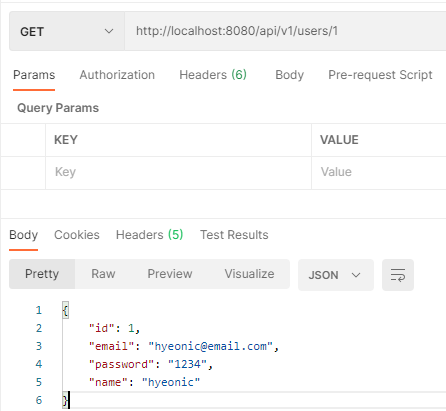Toggle line wrap icon in response toolbar
This screenshot has width=446, height=411.
pyautogui.click(x=398, y=275)
